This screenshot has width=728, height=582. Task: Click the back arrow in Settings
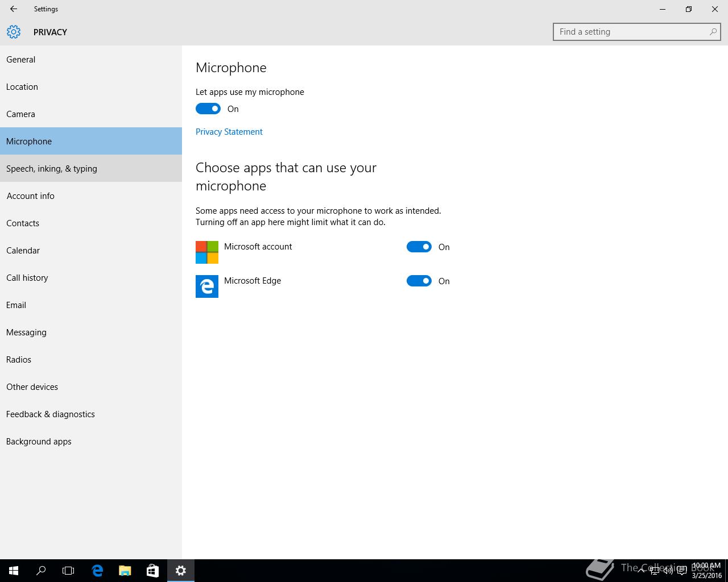(x=14, y=9)
